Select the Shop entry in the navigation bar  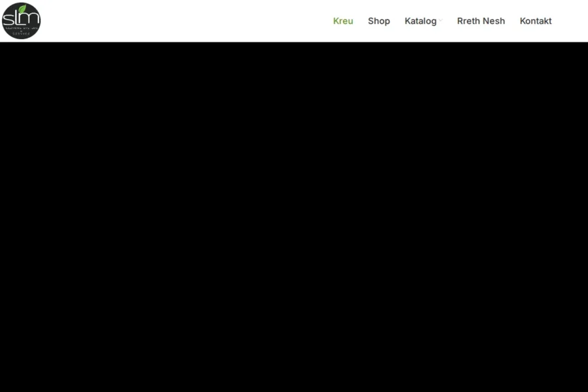point(379,21)
